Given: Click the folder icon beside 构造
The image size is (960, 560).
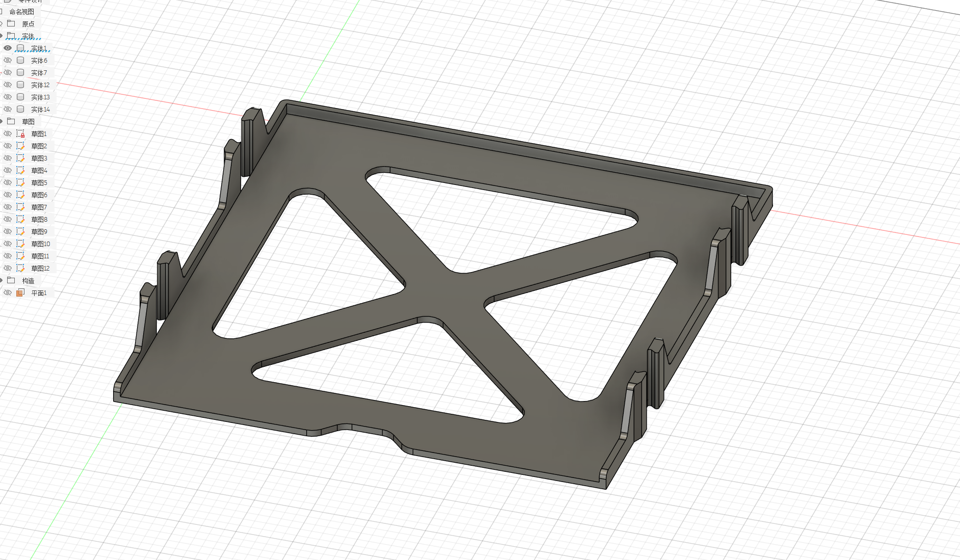Looking at the screenshot, I should point(11,280).
